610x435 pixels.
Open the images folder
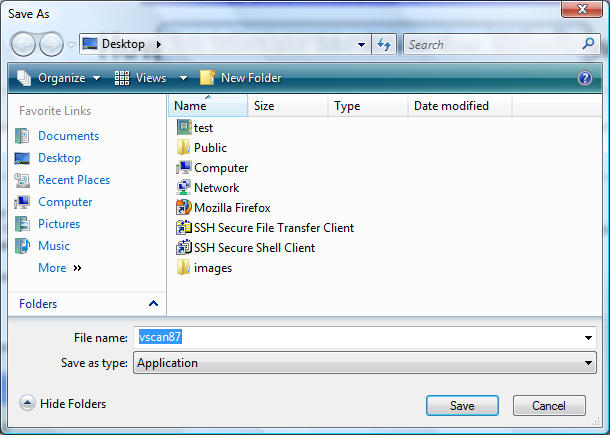click(x=184, y=268)
